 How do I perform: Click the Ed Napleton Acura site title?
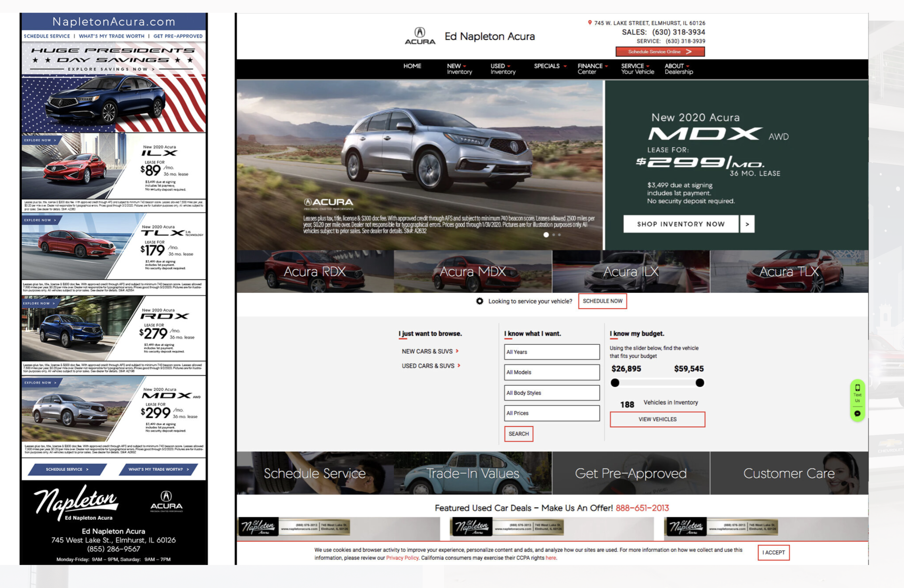pyautogui.click(x=489, y=36)
